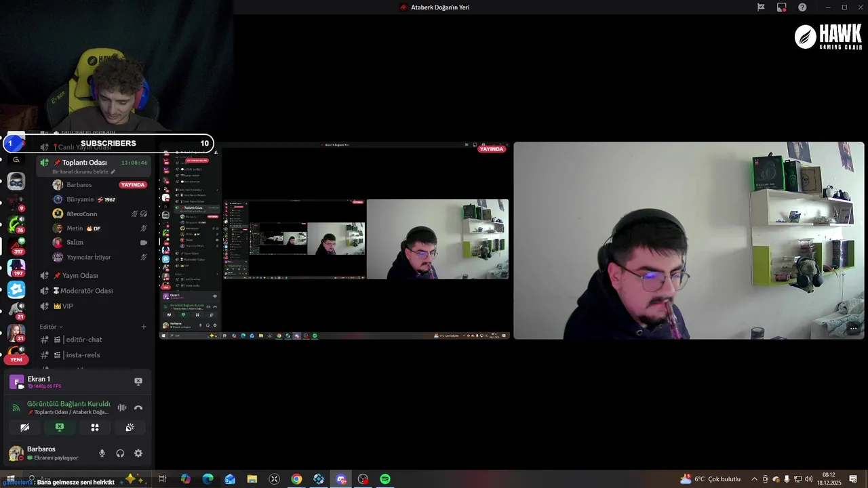The height and width of the screenshot is (488, 868).
Task: Jump to new mentions with YENİ badge
Action: click(x=16, y=359)
